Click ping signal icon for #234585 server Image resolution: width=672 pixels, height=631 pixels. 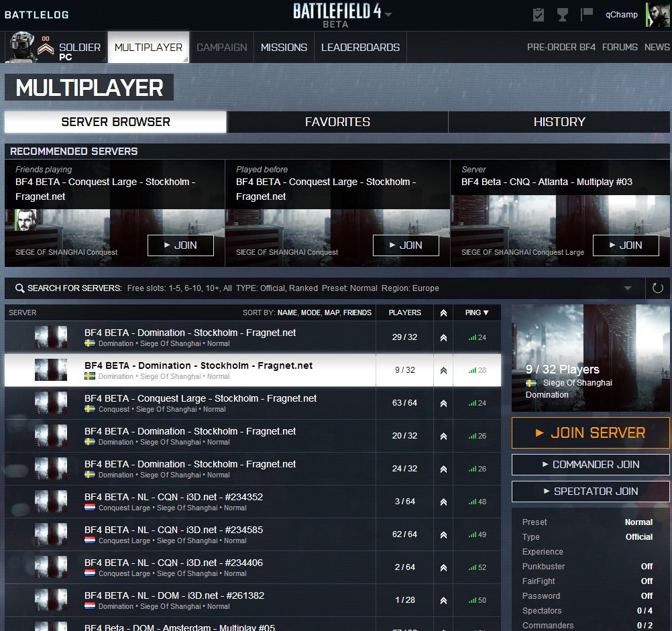click(472, 534)
